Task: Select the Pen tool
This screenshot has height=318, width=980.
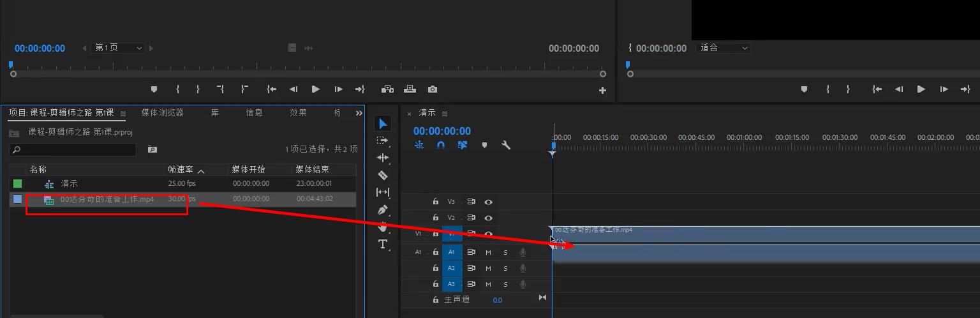Action: tap(383, 209)
